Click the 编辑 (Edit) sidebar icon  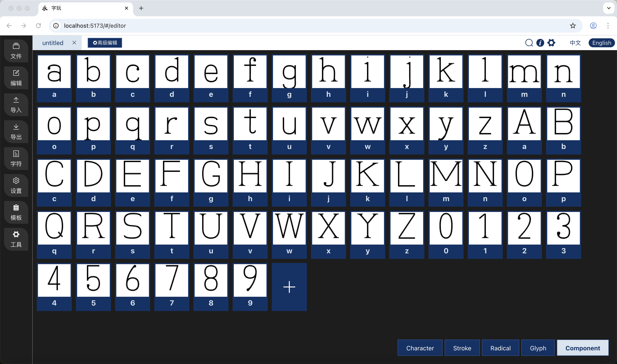[x=16, y=78]
